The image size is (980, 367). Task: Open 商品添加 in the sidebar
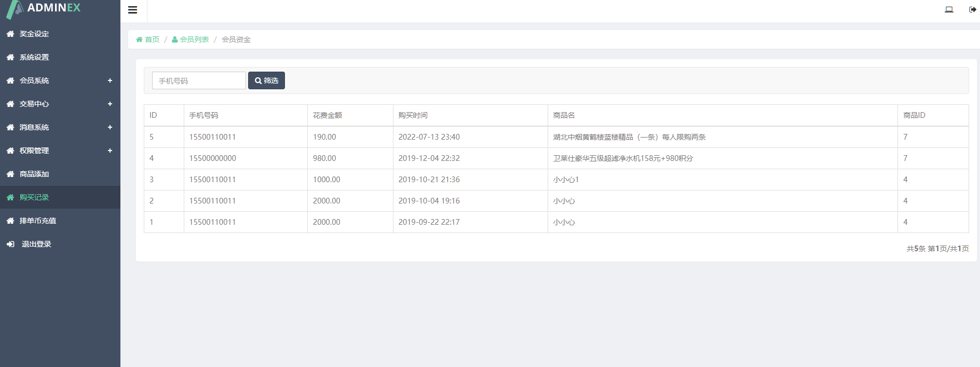34,174
